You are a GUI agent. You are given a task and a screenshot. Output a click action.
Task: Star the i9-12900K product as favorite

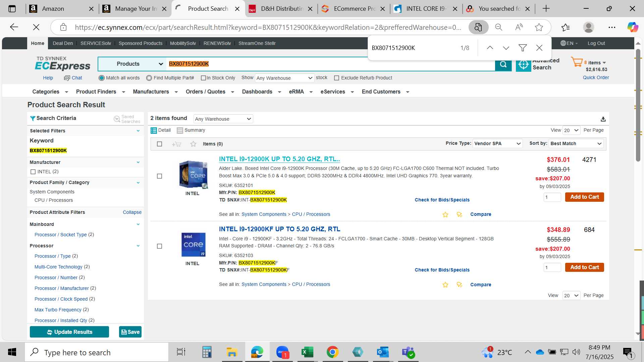(445, 215)
